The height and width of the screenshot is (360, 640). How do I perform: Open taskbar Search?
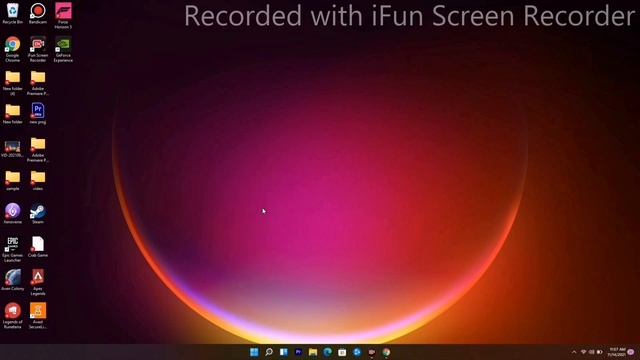pyautogui.click(x=269, y=352)
